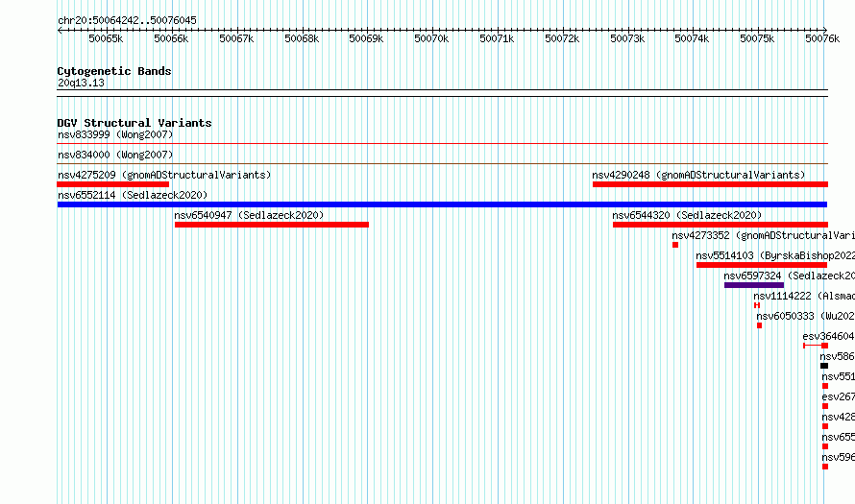Click the 50069k ruler tick label
855x504 pixels.
[x=366, y=38]
